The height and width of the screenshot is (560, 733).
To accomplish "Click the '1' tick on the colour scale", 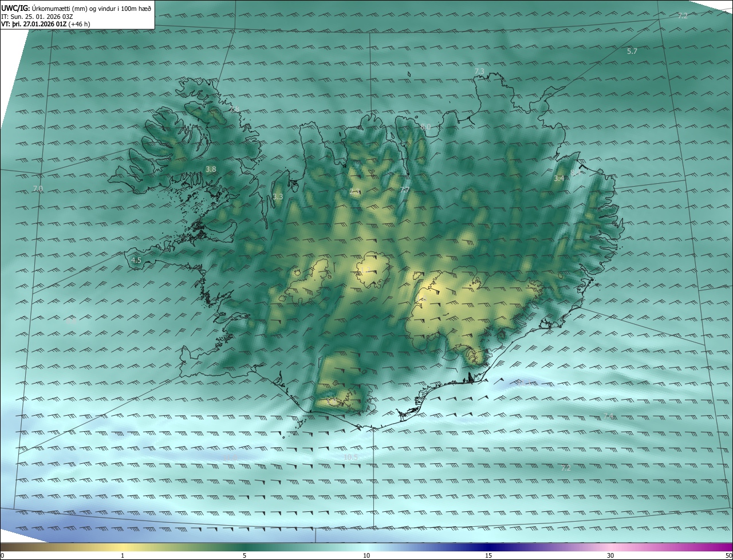I will [123, 555].
